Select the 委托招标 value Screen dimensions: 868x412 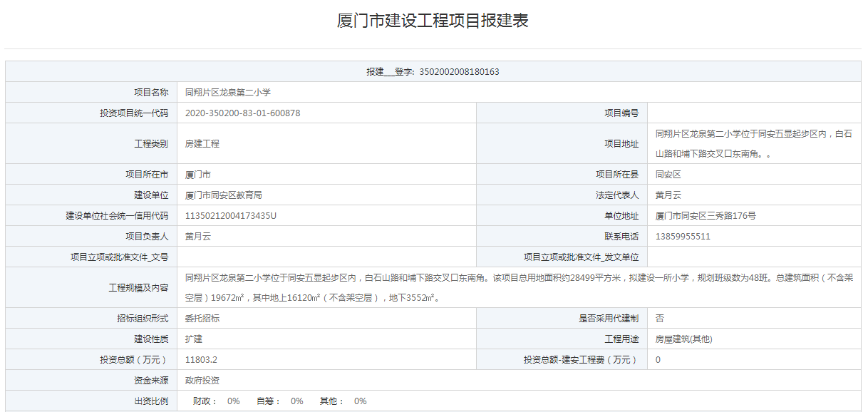202,319
